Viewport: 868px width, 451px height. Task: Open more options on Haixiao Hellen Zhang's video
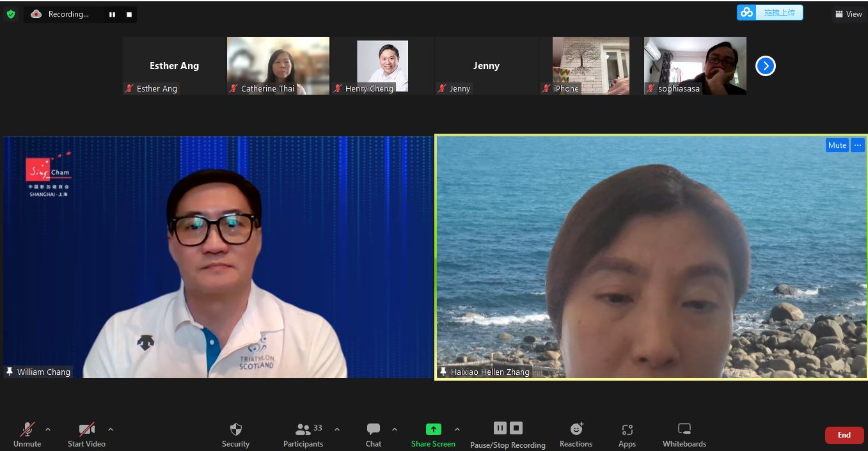pyautogui.click(x=858, y=145)
